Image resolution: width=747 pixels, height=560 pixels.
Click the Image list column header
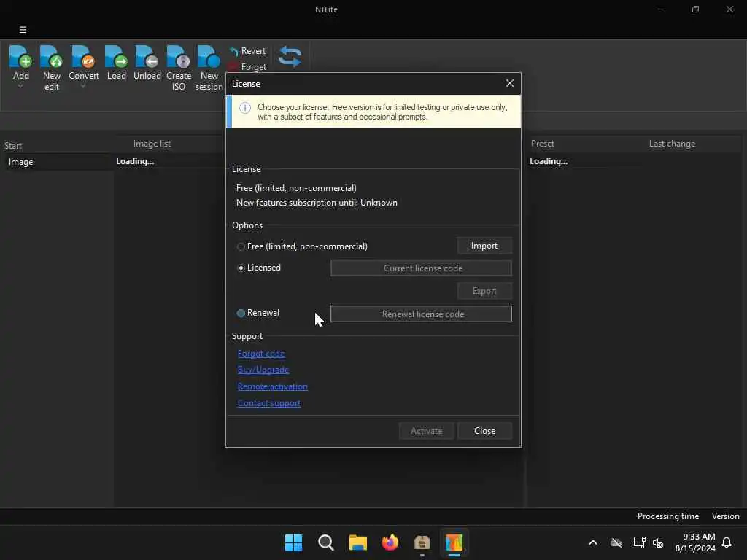(x=152, y=144)
